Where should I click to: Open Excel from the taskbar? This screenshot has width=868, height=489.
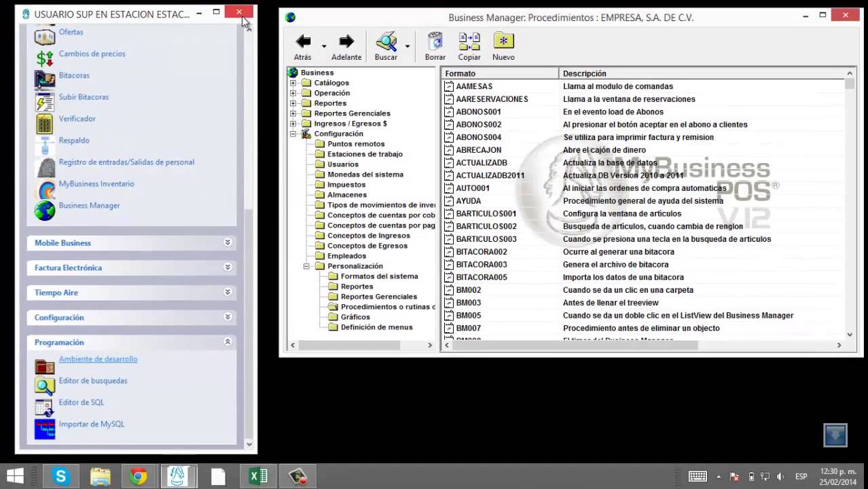258,477
